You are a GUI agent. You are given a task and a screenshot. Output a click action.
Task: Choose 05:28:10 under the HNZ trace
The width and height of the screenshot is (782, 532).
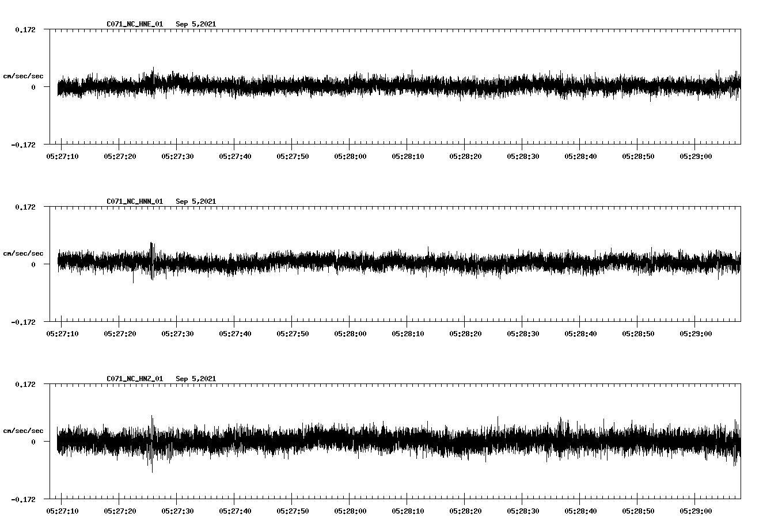click(x=408, y=511)
